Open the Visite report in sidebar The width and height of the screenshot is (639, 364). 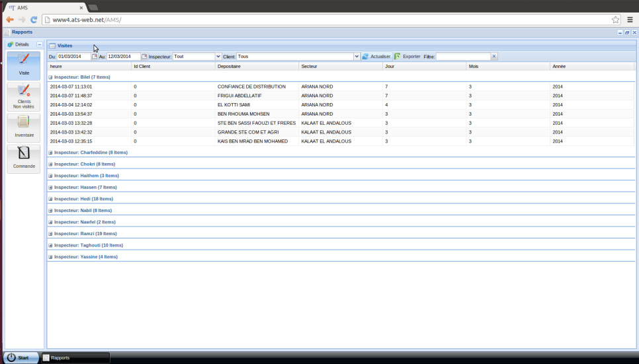24,66
